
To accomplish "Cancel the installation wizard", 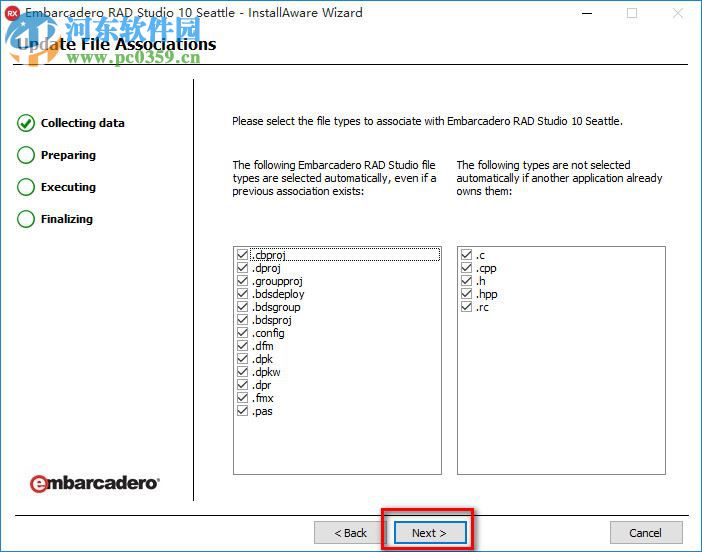I will pos(646,533).
